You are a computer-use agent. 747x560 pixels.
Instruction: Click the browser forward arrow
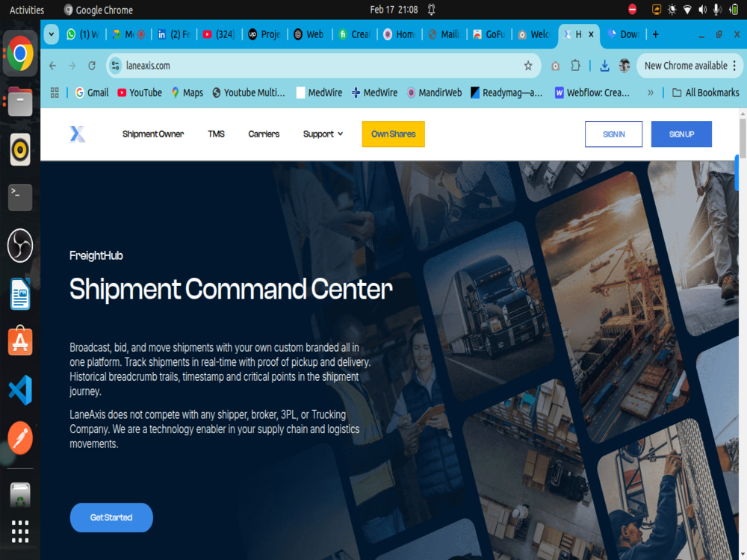(72, 66)
